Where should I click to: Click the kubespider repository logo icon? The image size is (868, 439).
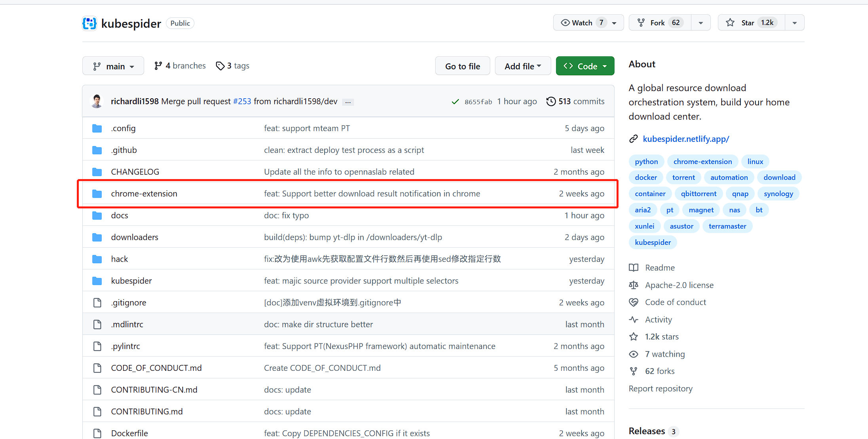[x=89, y=23]
